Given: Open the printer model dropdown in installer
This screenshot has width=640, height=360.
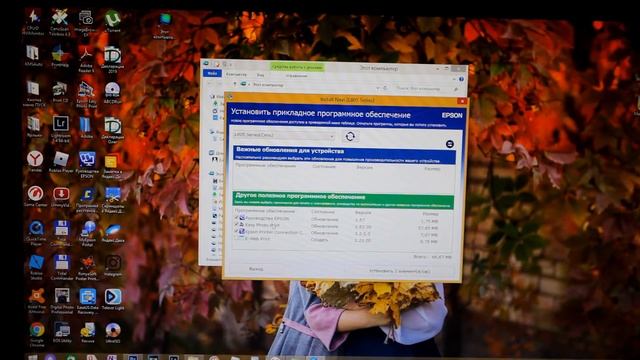Looking at the screenshot, I should click(284, 135).
